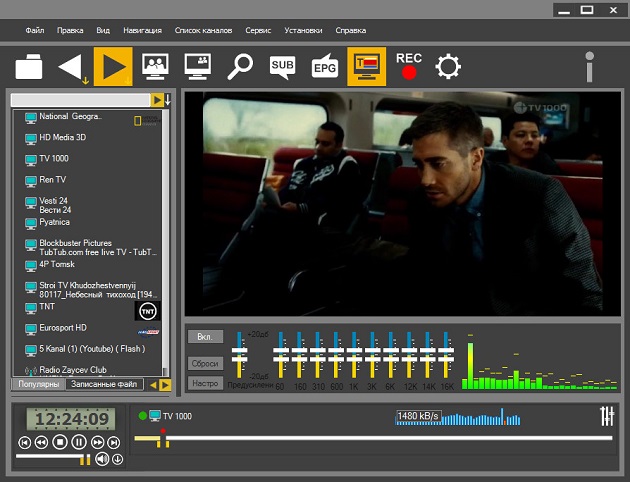Click the channel search input field
Viewport: 630px width, 482px height.
tap(80, 100)
